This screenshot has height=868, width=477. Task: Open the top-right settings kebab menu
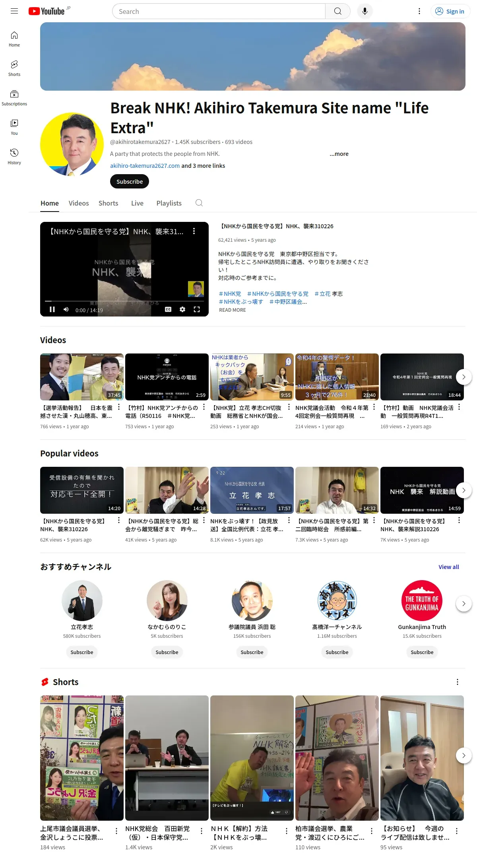point(419,11)
